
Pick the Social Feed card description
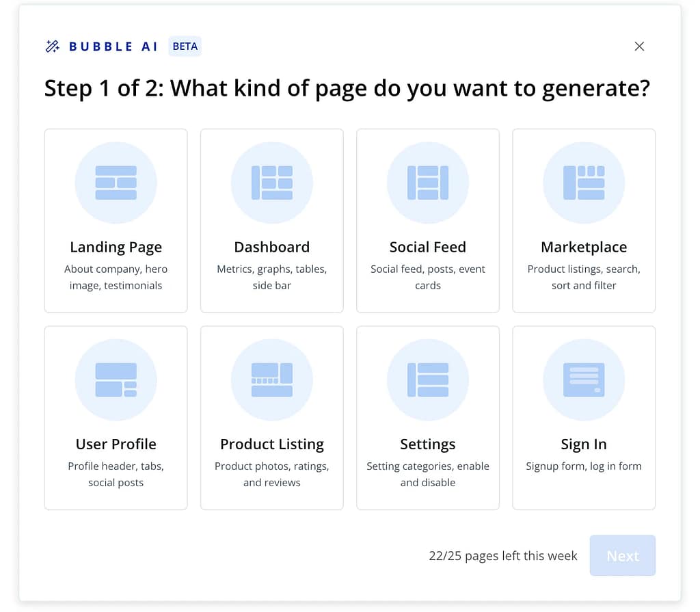427,277
